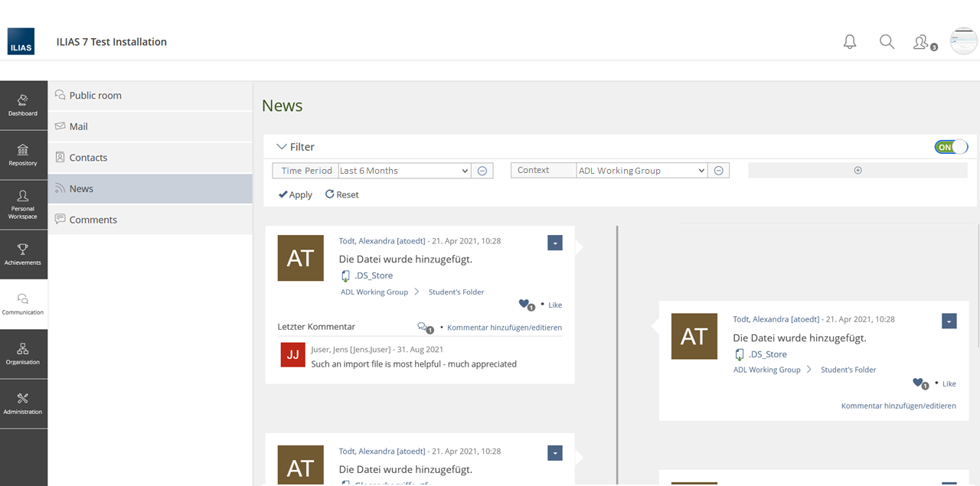
Task: Turn off the Filter ON switch
Action: [x=951, y=147]
